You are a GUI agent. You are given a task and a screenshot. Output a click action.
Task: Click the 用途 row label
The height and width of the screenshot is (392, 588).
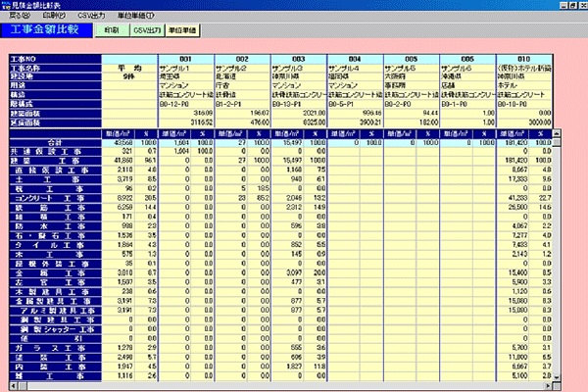(x=55, y=85)
